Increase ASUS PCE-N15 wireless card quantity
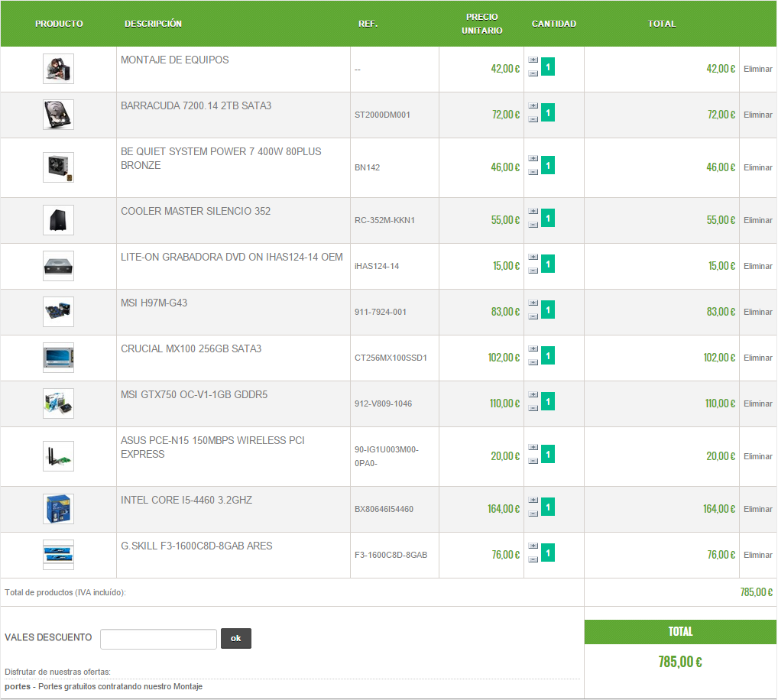This screenshot has height=700, width=778. [x=533, y=447]
